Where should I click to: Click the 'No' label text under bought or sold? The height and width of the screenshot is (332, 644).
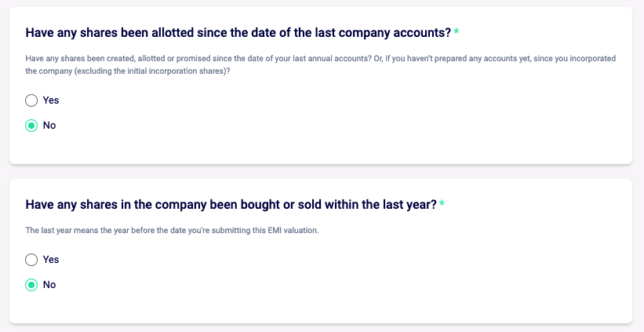[x=49, y=285]
